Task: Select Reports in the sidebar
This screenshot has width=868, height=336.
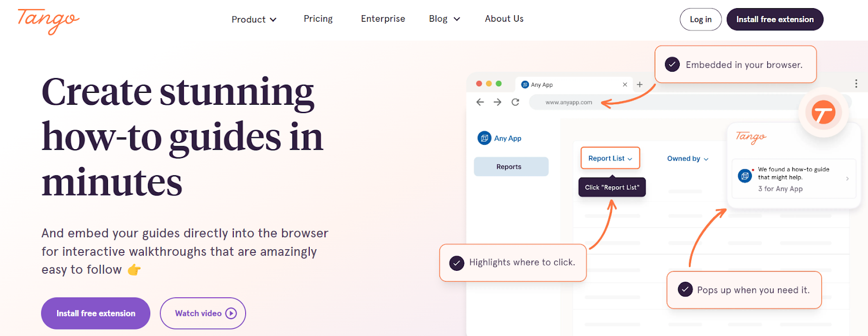Action: tap(511, 167)
